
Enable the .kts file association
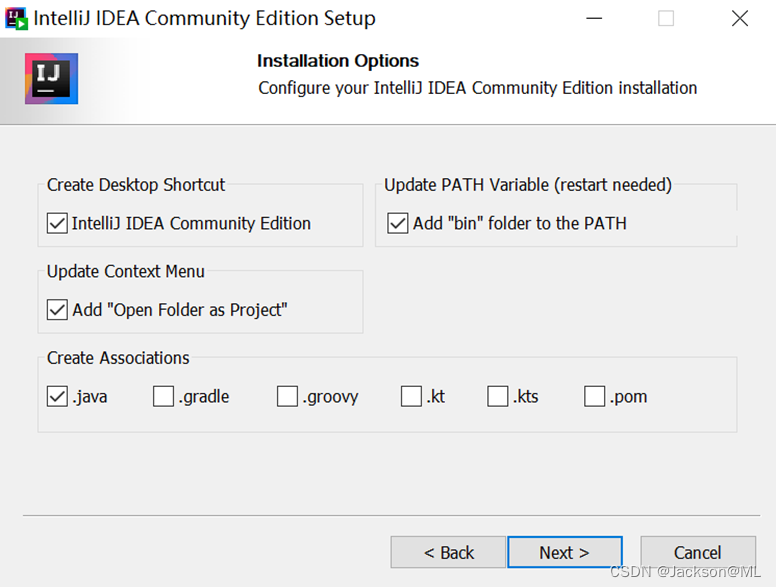[498, 397]
